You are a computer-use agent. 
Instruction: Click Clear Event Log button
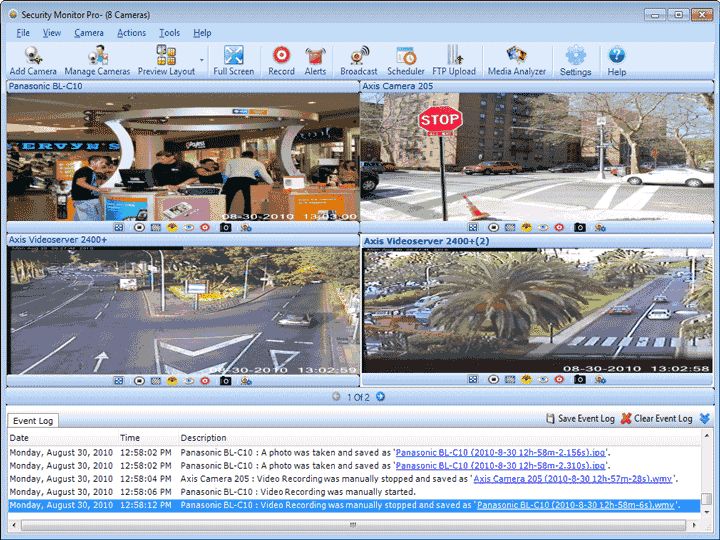[657, 418]
